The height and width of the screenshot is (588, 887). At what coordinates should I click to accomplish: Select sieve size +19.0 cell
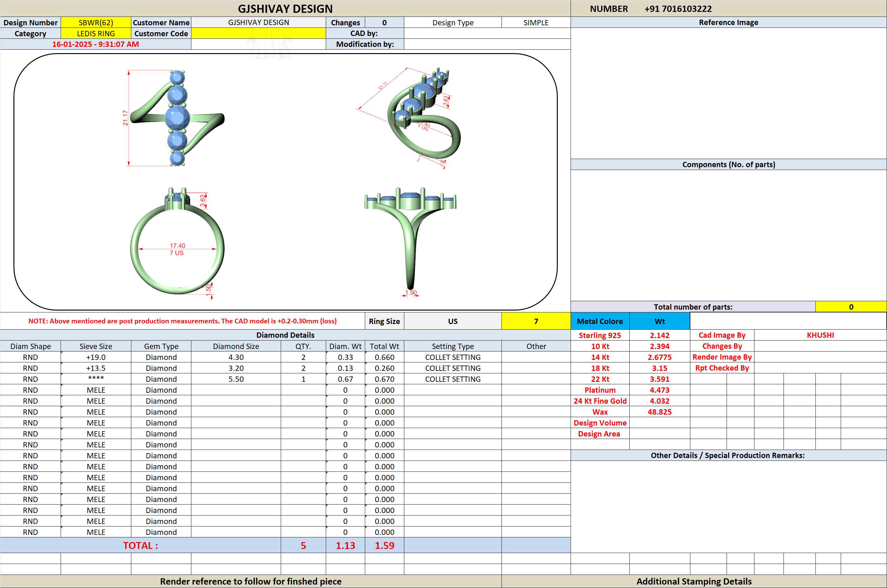[x=96, y=357]
